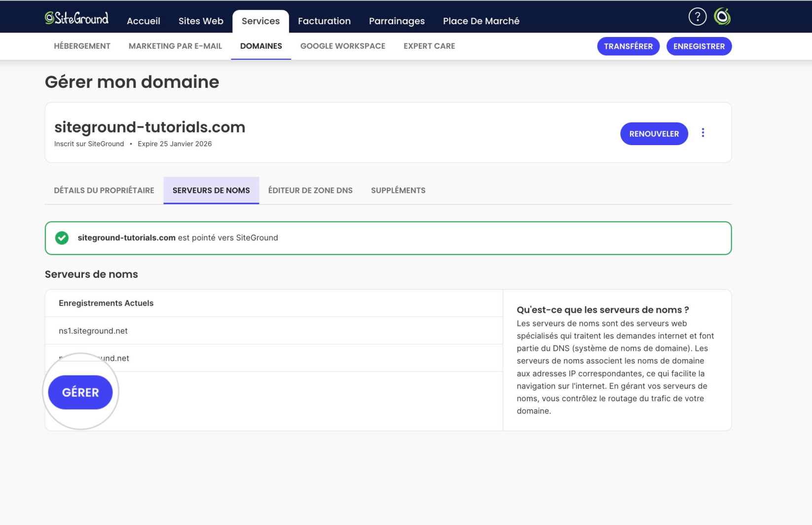Open the Expert Care sub-tab
This screenshot has width=812, height=525.
coord(429,46)
